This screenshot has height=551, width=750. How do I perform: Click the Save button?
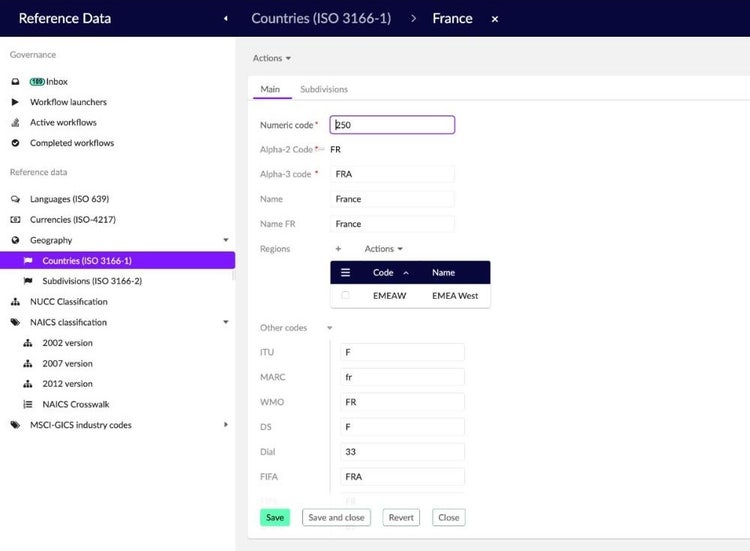[275, 518]
